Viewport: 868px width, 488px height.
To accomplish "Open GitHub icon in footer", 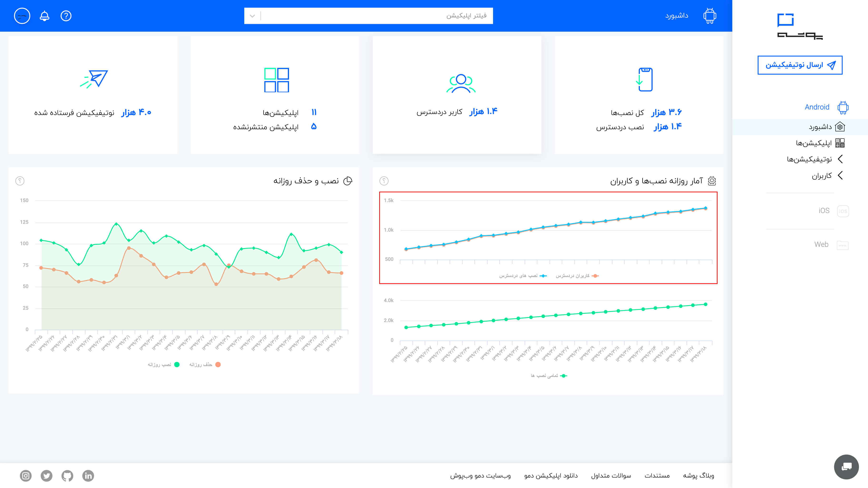I will pyautogui.click(x=67, y=476).
